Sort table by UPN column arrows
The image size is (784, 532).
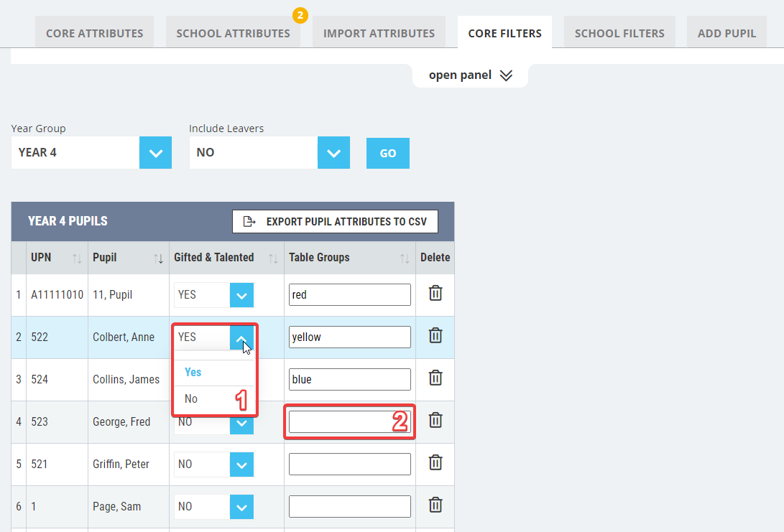click(x=76, y=258)
